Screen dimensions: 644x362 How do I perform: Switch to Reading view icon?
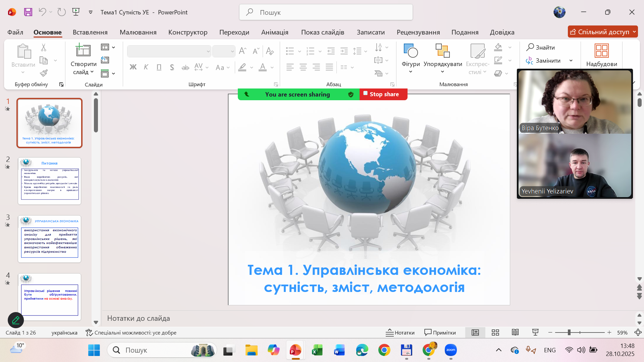point(515,333)
